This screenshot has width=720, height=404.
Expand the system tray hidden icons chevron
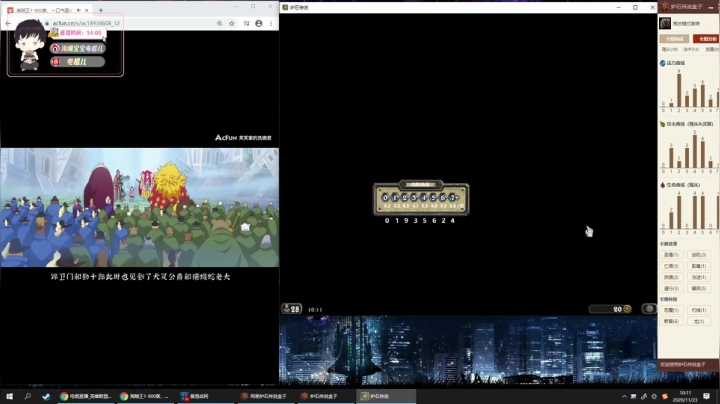click(624, 396)
